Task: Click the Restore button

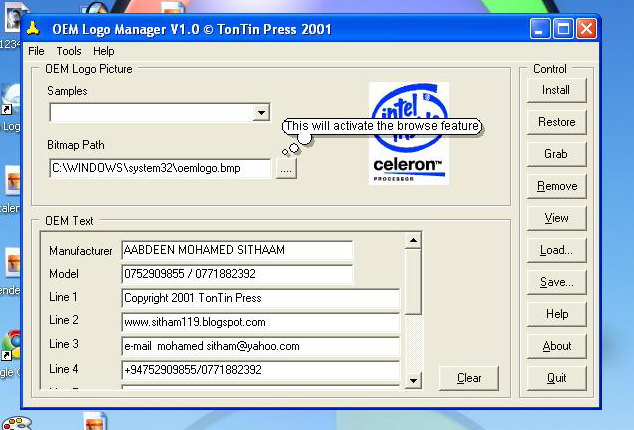Action: [x=556, y=122]
